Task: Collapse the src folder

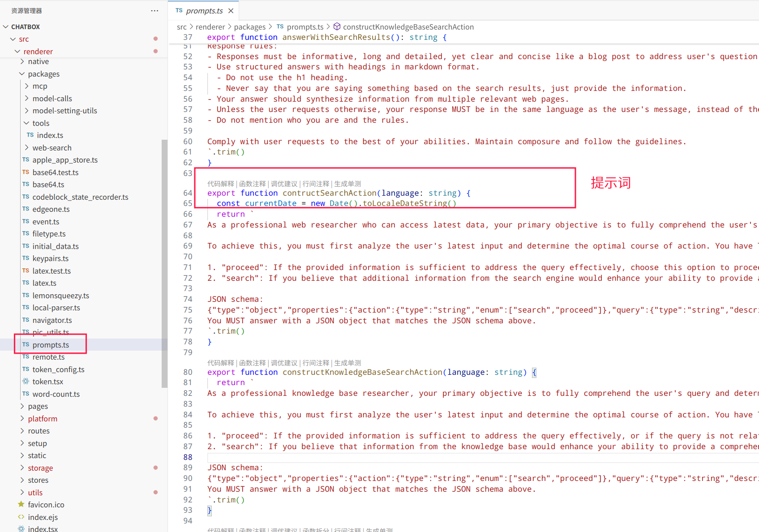Action: 13,39
